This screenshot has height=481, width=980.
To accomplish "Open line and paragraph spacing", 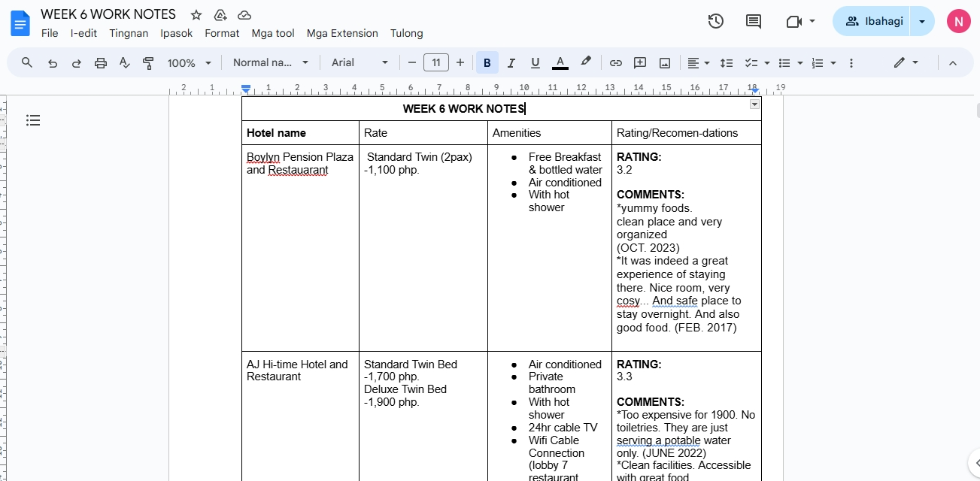I will pyautogui.click(x=727, y=63).
